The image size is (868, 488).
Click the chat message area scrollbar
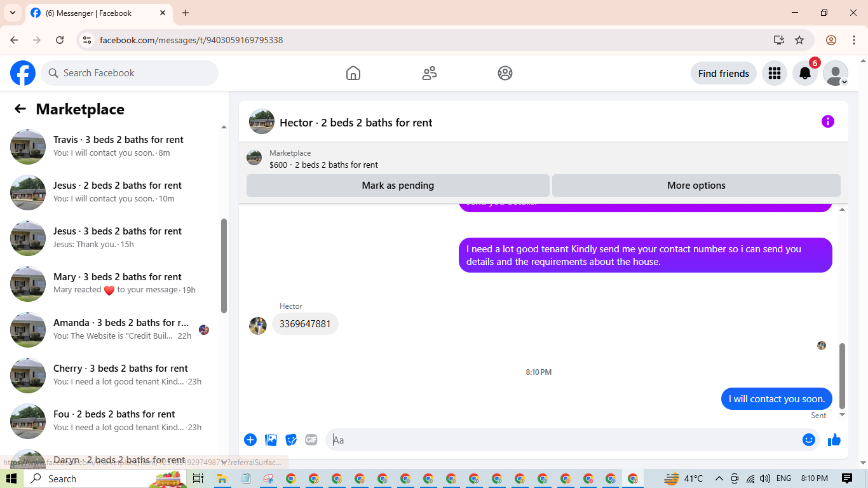(x=843, y=376)
